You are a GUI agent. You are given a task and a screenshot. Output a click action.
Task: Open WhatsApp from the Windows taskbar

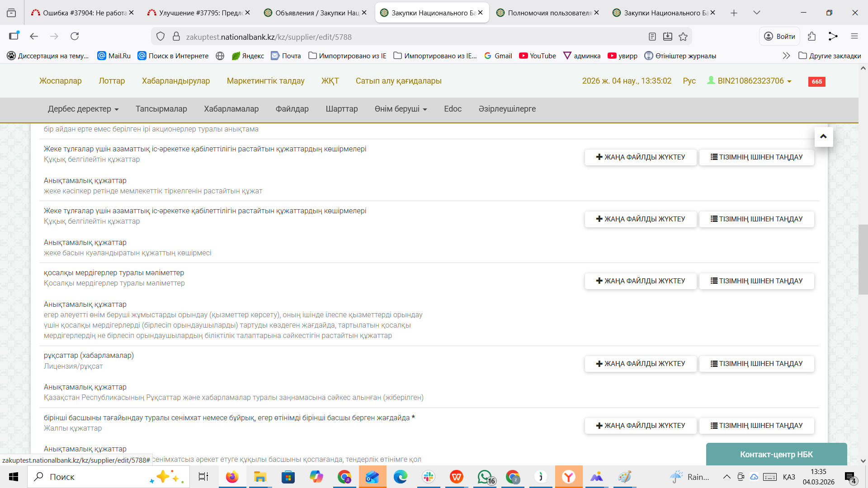(x=485, y=477)
